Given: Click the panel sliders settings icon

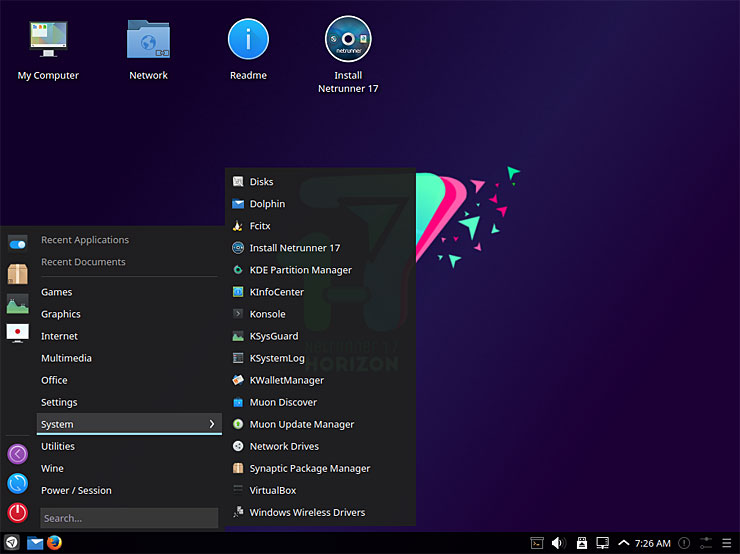Looking at the screenshot, I should pos(706,543).
